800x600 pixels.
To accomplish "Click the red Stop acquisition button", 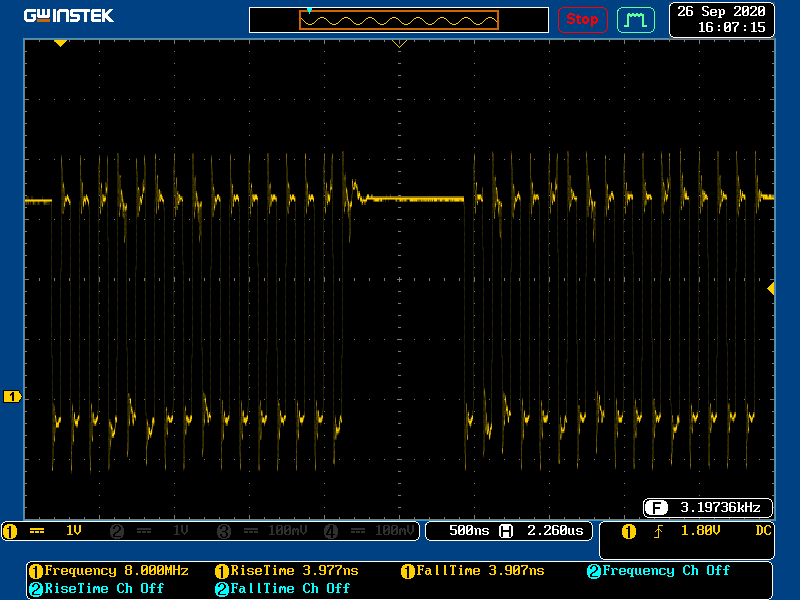I will coord(582,19).
